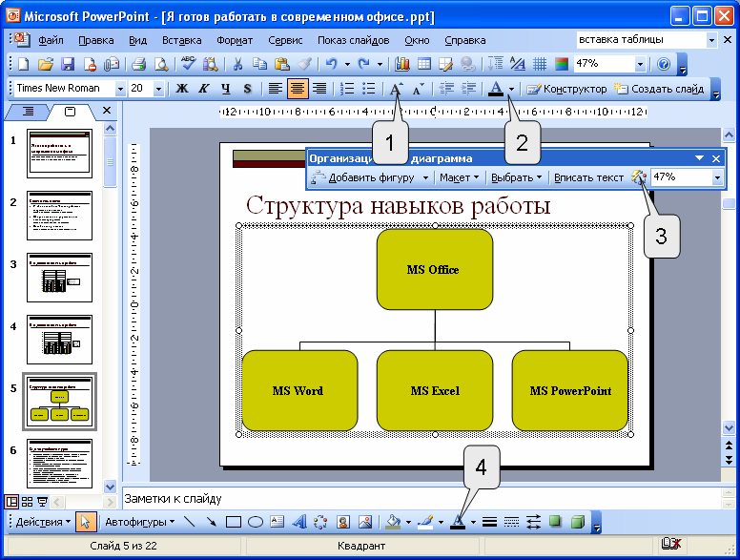Open the Вставка menu

coord(182,40)
